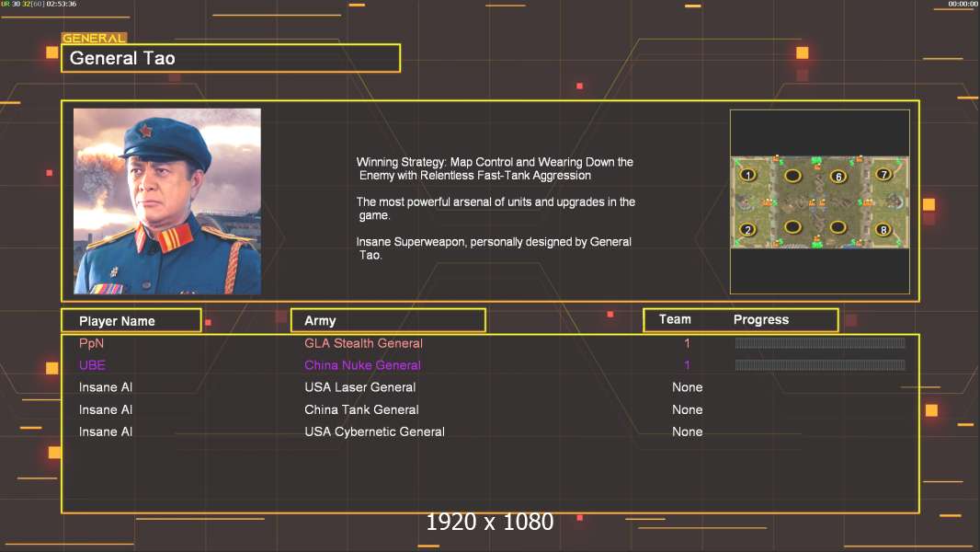The width and height of the screenshot is (980, 552).
Task: Click the General Tao name field
Action: pos(231,58)
